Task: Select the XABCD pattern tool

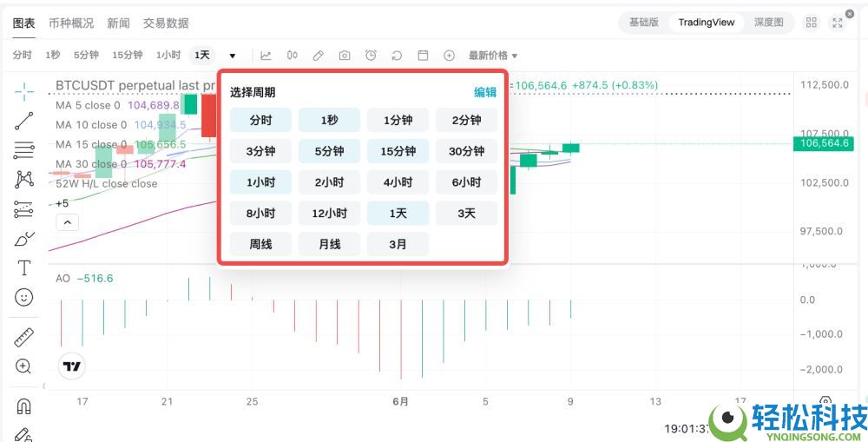Action: coord(23,179)
